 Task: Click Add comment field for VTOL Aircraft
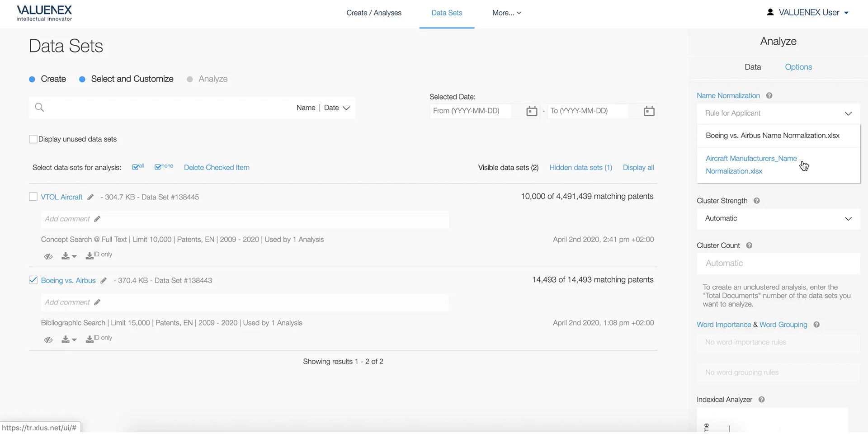click(245, 219)
